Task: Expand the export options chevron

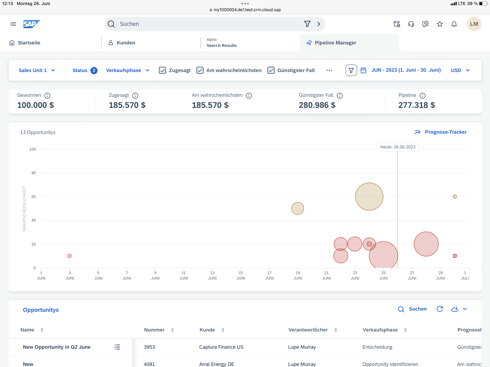Action: point(465,309)
